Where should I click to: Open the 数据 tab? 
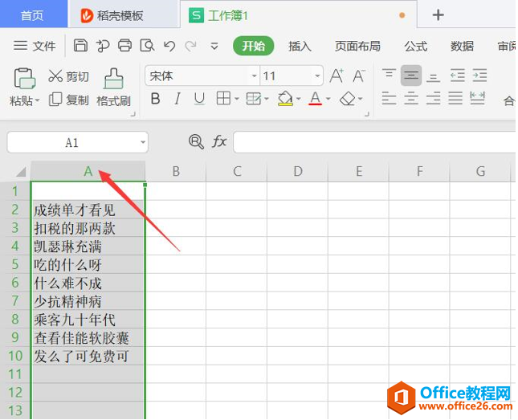[x=462, y=46]
